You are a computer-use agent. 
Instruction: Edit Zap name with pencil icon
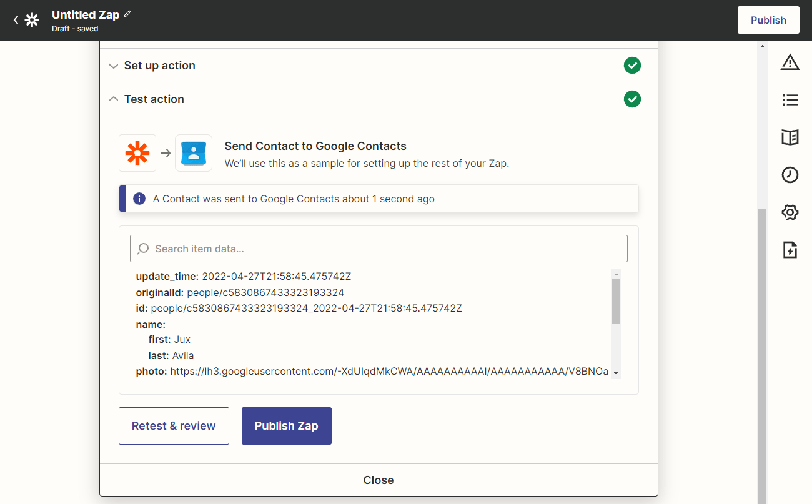tap(128, 14)
